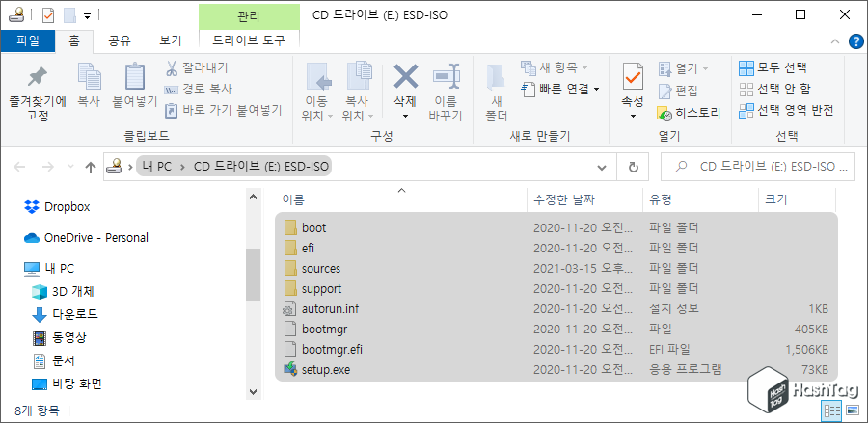
Task: Click 편집 (Edit) button
Action: [678, 91]
